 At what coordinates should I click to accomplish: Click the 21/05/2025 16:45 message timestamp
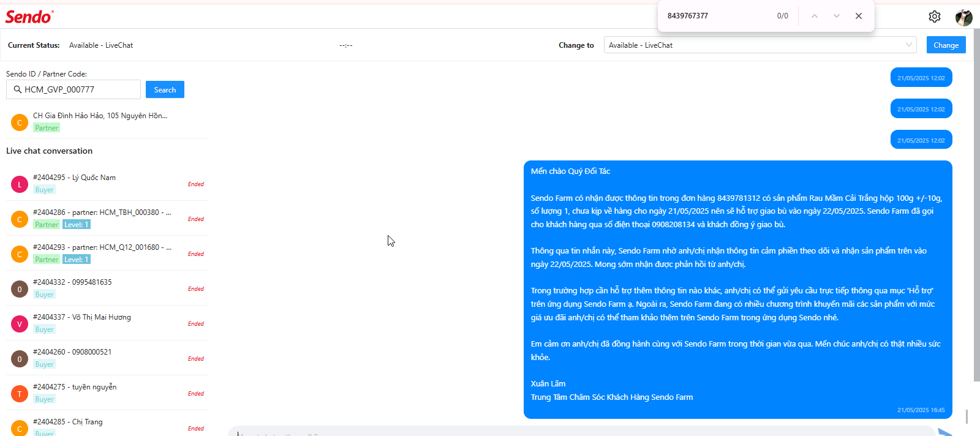pos(921,410)
